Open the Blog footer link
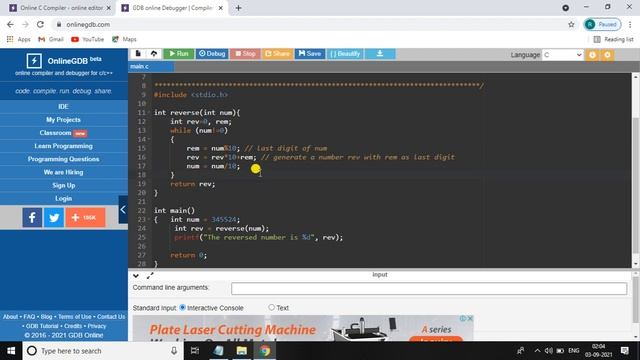640x360 pixels. [x=47, y=317]
